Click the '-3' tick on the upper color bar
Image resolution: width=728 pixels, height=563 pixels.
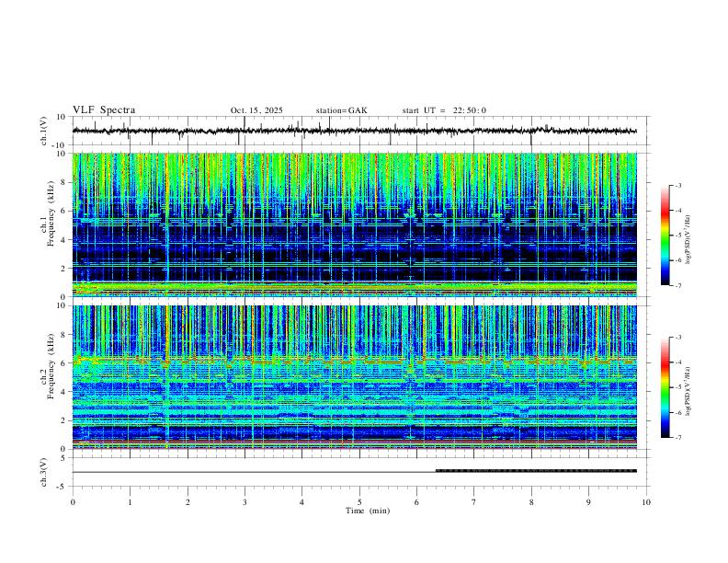point(677,185)
